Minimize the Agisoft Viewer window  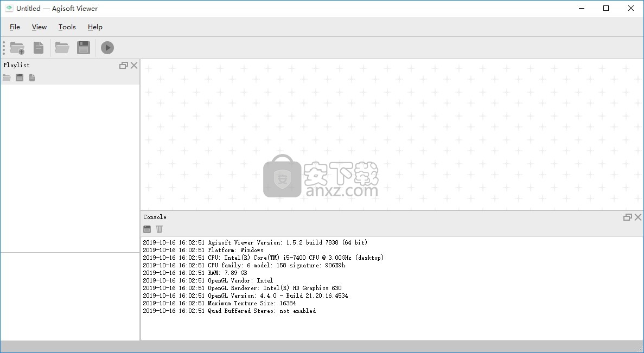tap(582, 8)
